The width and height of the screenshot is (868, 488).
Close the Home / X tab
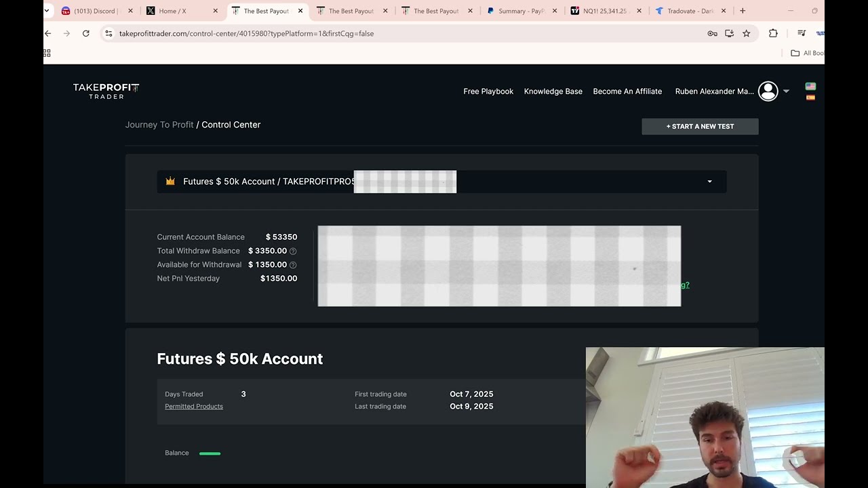point(216,11)
